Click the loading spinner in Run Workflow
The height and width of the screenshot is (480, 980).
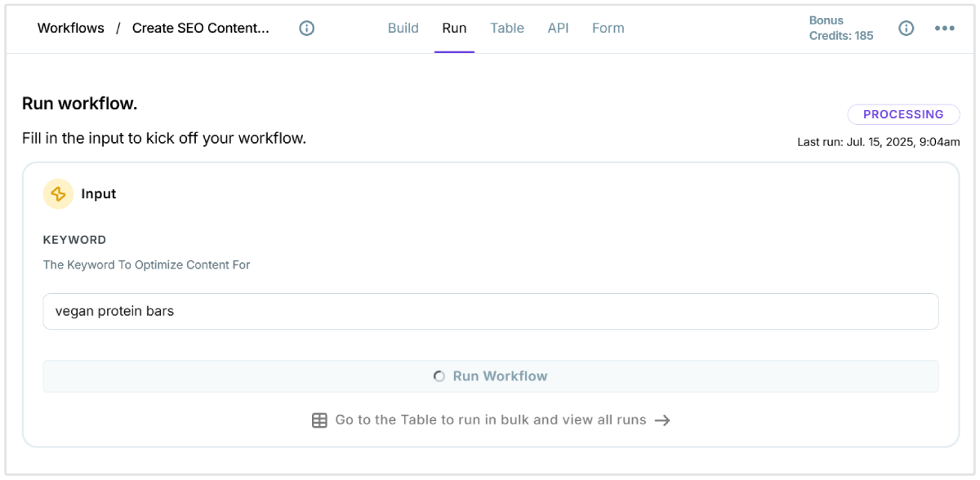[439, 376]
